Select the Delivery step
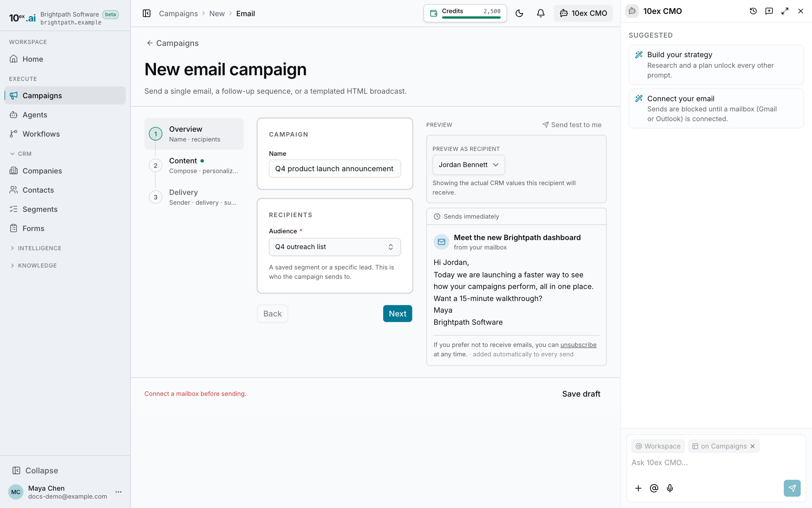Screen dimensions: 812x508 (x=194, y=197)
